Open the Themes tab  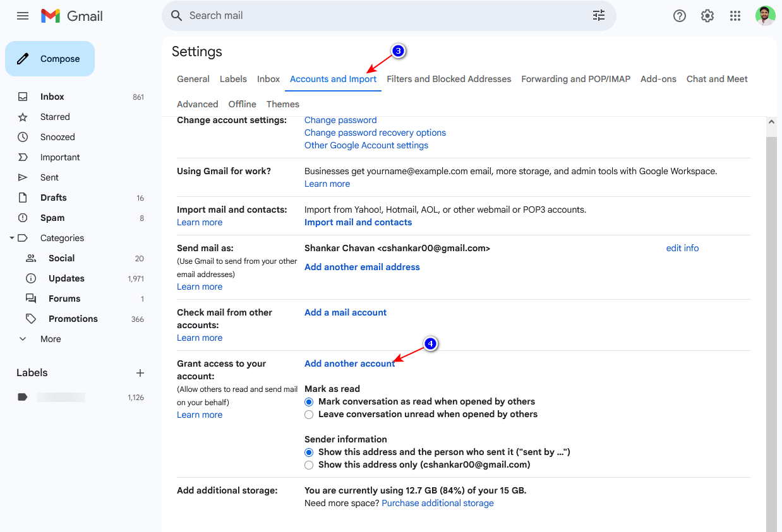coord(283,104)
